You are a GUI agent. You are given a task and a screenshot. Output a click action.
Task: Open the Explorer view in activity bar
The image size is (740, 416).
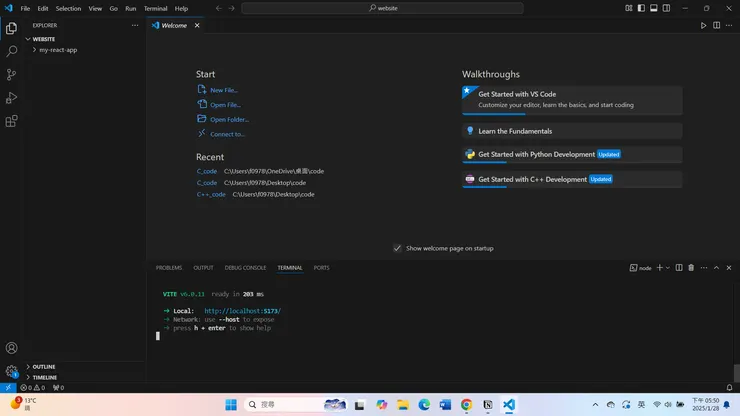tap(11, 28)
